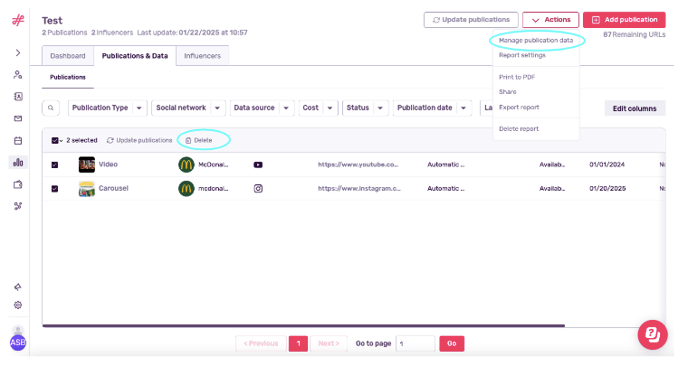Open the Instagram URL link
The image size is (688, 366).
pos(359,189)
